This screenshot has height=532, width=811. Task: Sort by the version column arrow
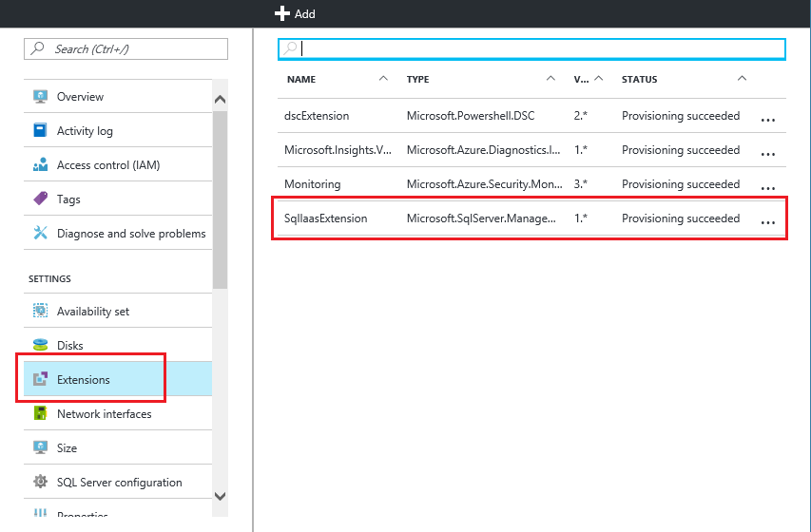[599, 79]
